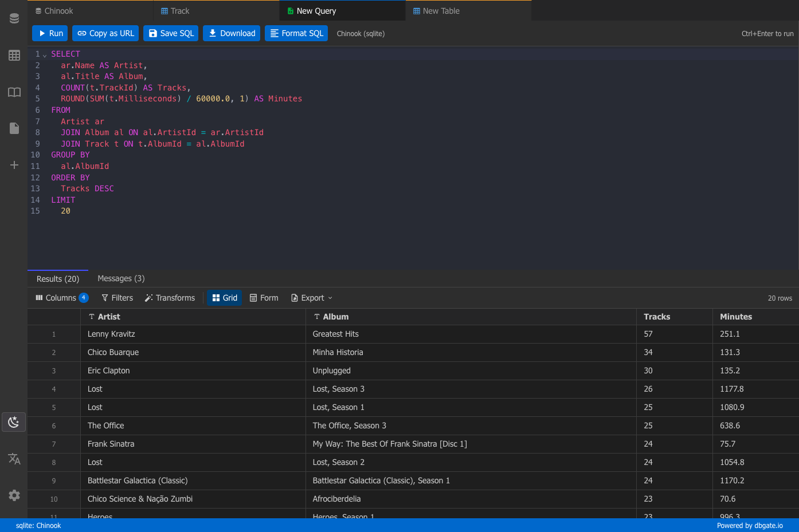Toggle the dark/light theme moon icon
This screenshot has height=532, width=799.
(x=14, y=422)
